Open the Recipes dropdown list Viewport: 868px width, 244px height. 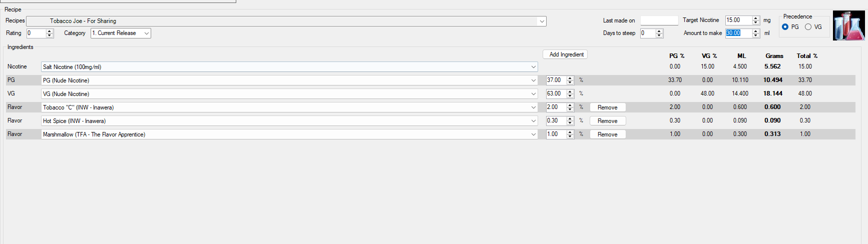pyautogui.click(x=542, y=21)
